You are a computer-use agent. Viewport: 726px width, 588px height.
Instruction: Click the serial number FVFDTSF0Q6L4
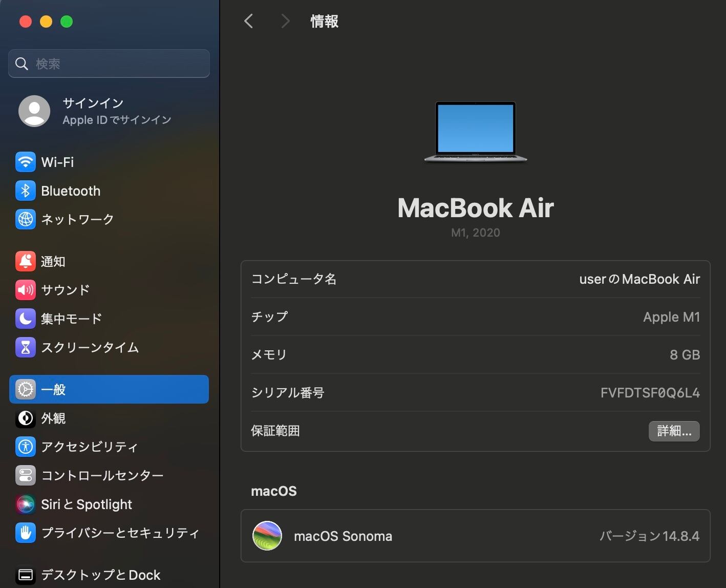pos(650,393)
